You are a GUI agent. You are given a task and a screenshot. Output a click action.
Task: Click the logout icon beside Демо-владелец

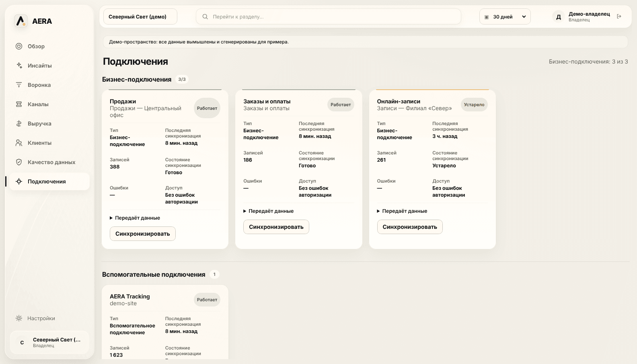coord(619,16)
